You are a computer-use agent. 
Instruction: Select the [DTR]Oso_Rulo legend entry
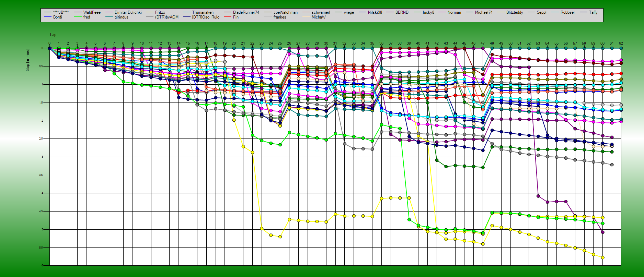pyautogui.click(x=206, y=17)
